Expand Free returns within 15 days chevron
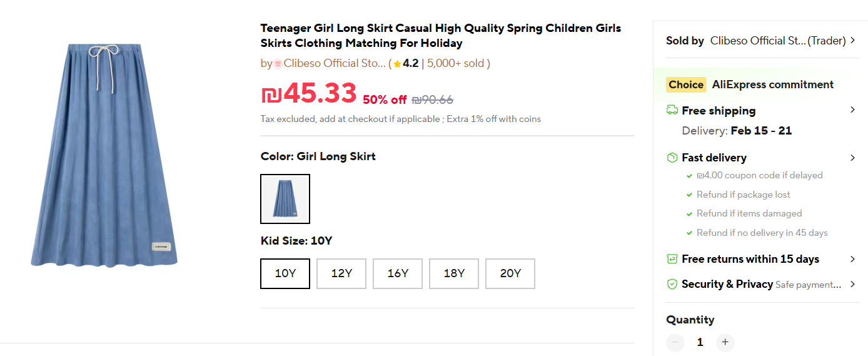Screen dimensions: 868x356 852,259
